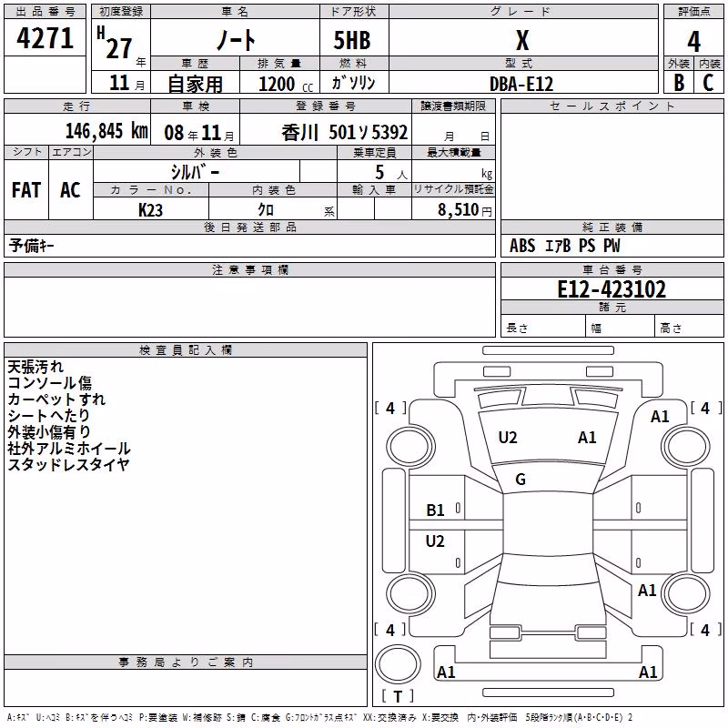728x728 pixels.
Task: Click the 事務局よりご案内 header
Action: click(x=186, y=662)
